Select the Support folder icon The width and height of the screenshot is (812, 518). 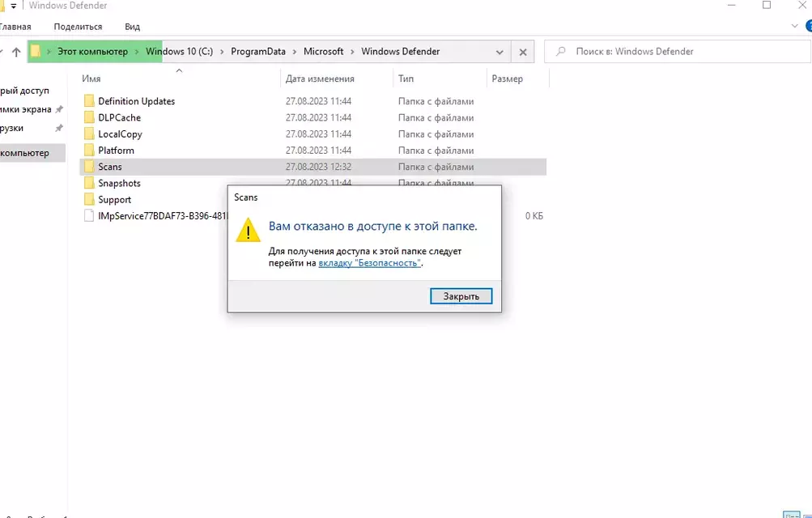click(x=89, y=200)
